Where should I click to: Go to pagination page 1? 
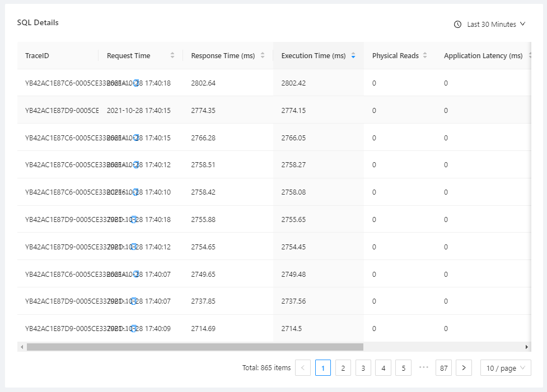pyautogui.click(x=322, y=368)
